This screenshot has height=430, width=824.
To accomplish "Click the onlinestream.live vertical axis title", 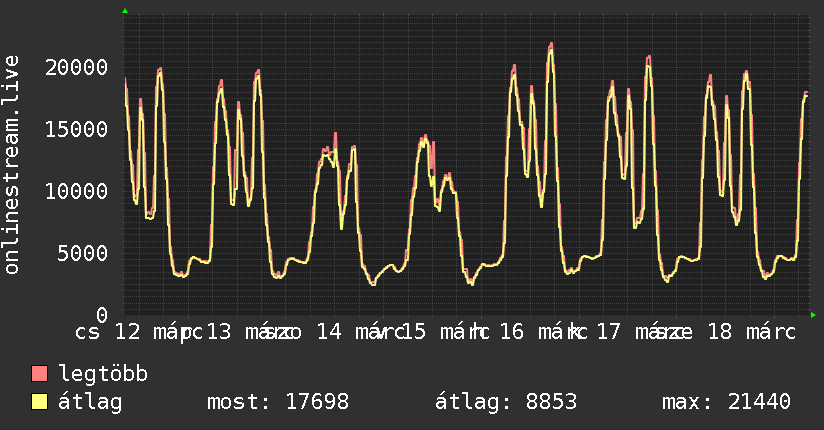I will pos(11,165).
